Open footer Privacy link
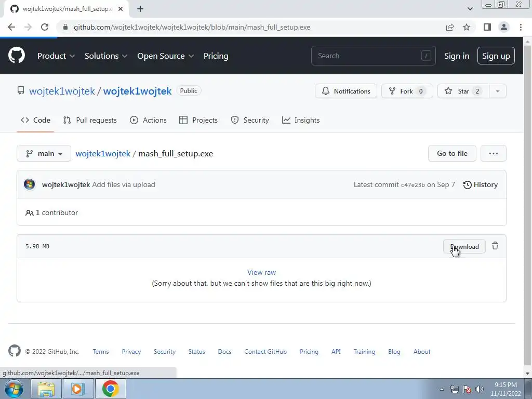The image size is (532, 399). click(131, 352)
